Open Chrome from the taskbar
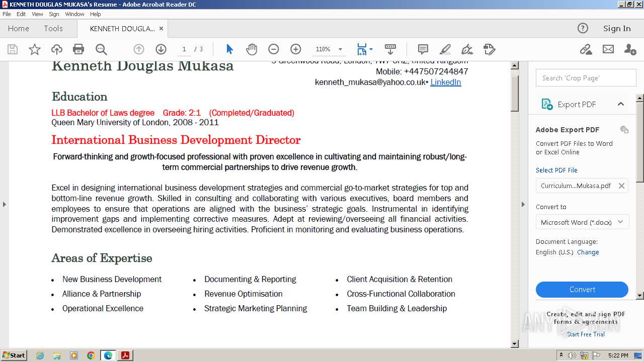The width and height of the screenshot is (644, 362). [91, 355]
